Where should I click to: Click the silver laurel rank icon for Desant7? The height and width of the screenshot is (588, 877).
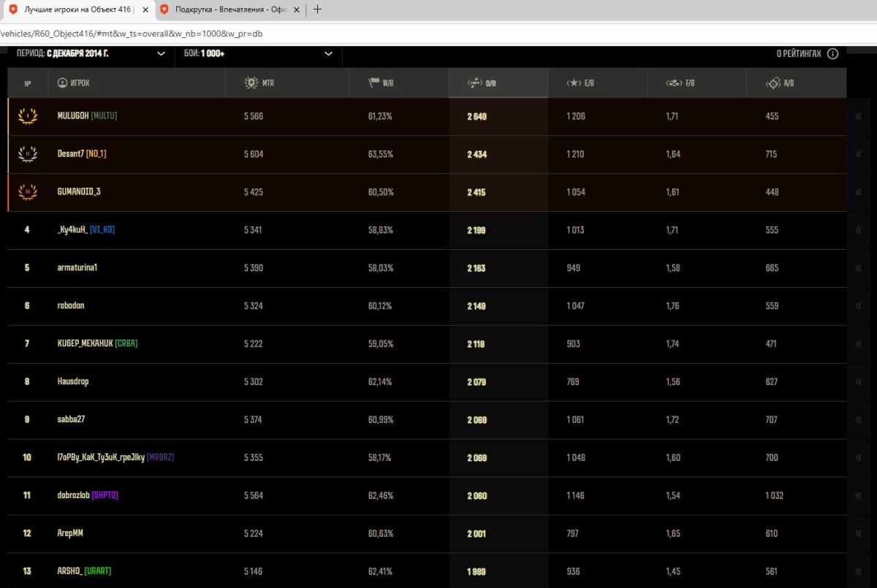[27, 154]
